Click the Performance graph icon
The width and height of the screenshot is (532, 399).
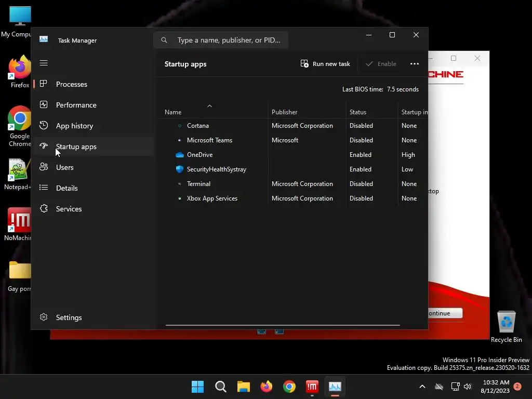pos(44,104)
